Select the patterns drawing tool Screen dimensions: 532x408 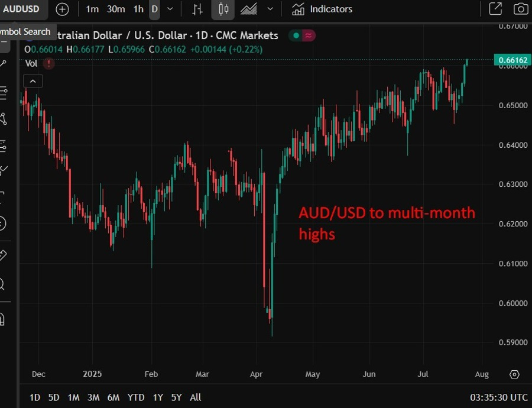coord(3,119)
